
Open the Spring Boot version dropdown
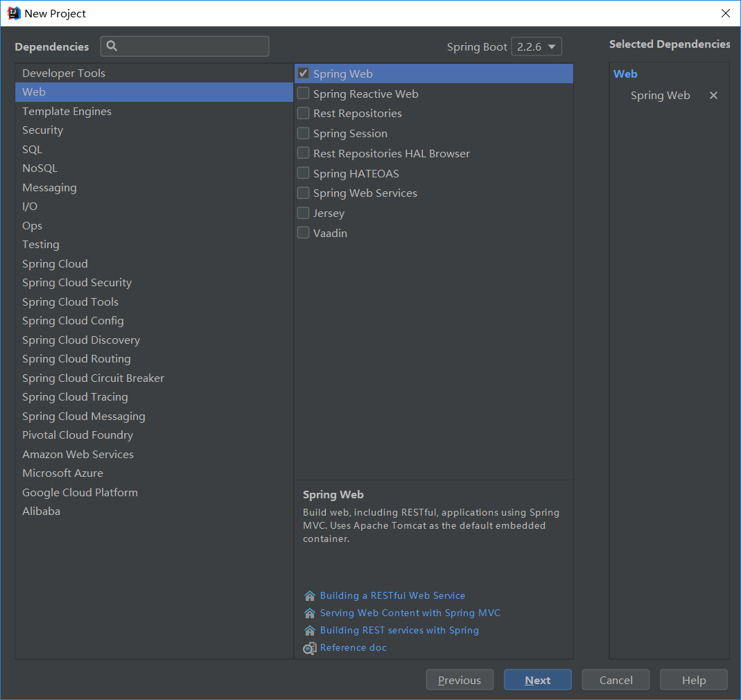(537, 47)
